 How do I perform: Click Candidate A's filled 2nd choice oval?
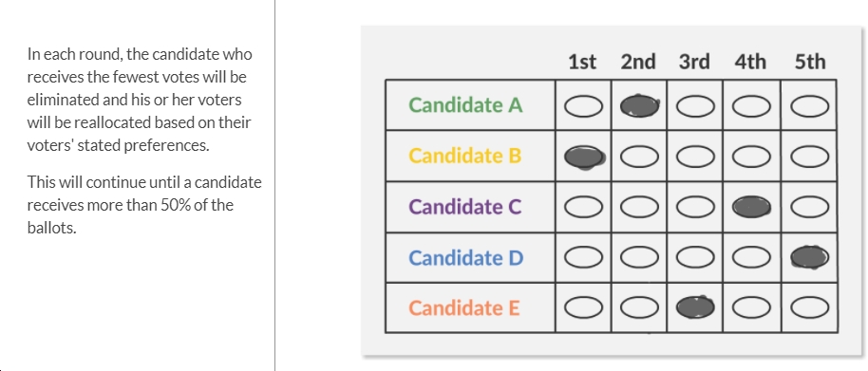639,106
